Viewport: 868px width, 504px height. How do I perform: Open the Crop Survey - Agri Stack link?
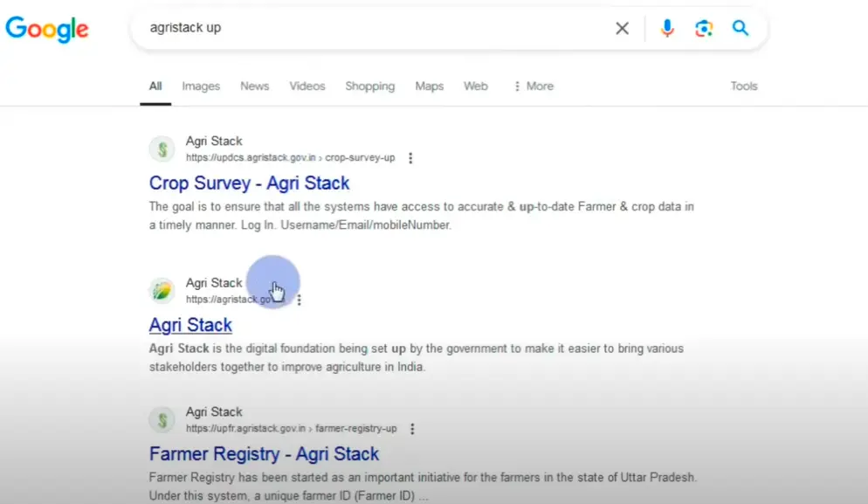tap(249, 183)
